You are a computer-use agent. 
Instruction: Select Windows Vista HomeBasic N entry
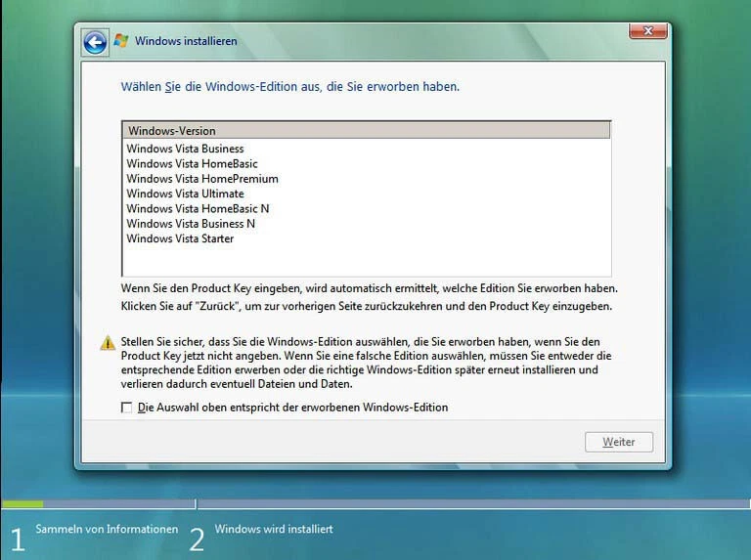(x=367, y=209)
